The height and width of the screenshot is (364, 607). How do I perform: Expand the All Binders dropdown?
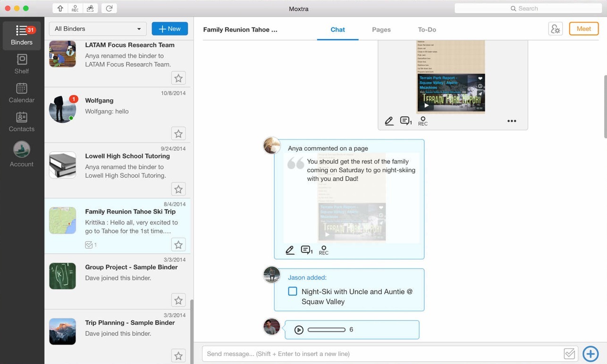pos(98,29)
